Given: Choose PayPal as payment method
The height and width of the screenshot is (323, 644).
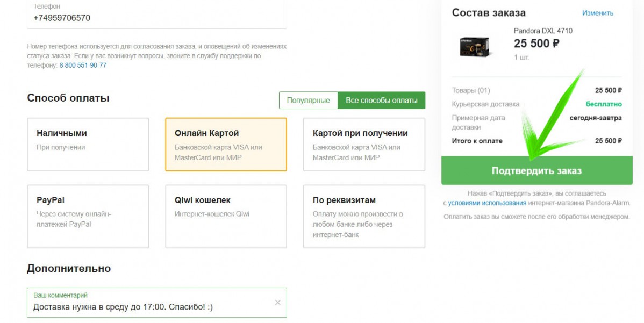Looking at the screenshot, I should pyautogui.click(x=88, y=216).
